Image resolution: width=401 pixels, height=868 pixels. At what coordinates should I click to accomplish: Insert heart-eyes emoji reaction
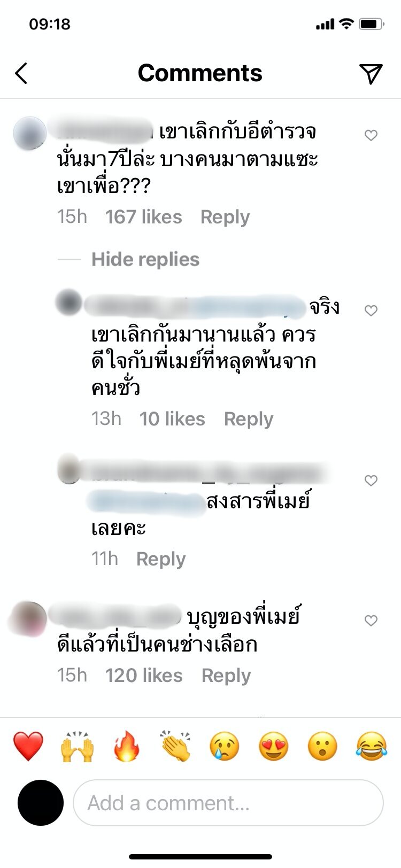coord(274,746)
